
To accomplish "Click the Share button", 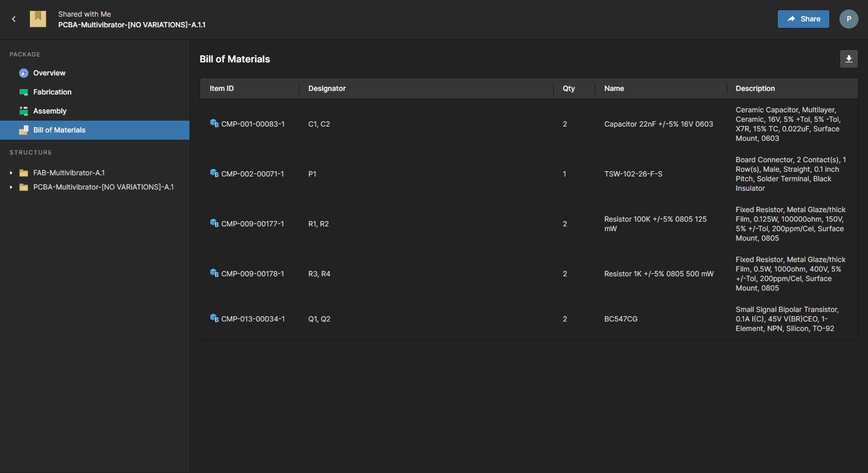I will click(803, 19).
